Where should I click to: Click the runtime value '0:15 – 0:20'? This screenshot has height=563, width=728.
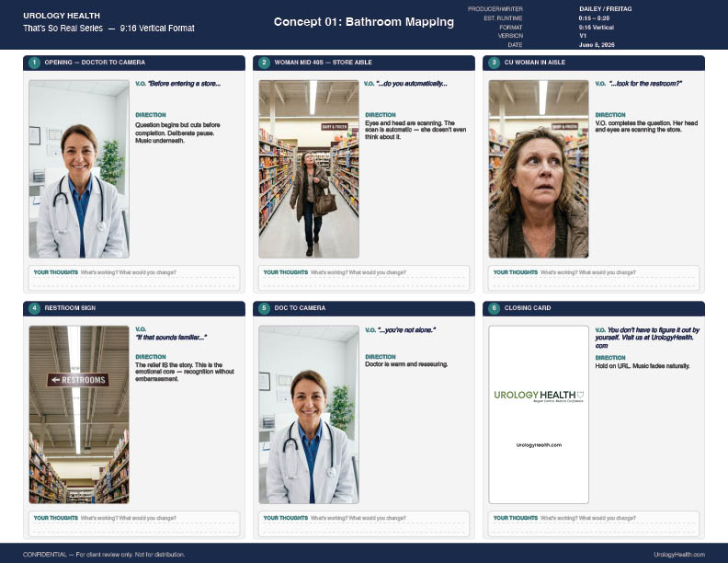click(x=595, y=18)
